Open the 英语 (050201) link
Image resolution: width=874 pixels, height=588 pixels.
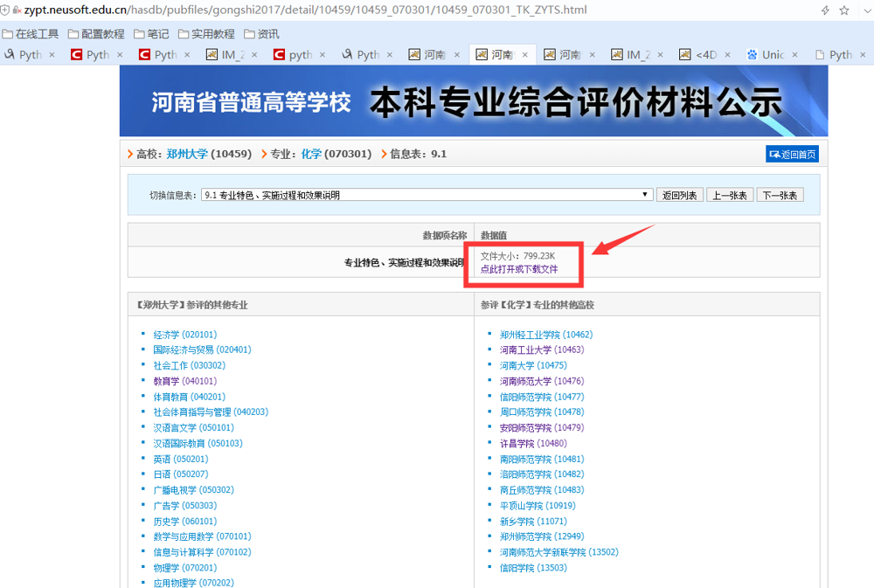coord(181,459)
